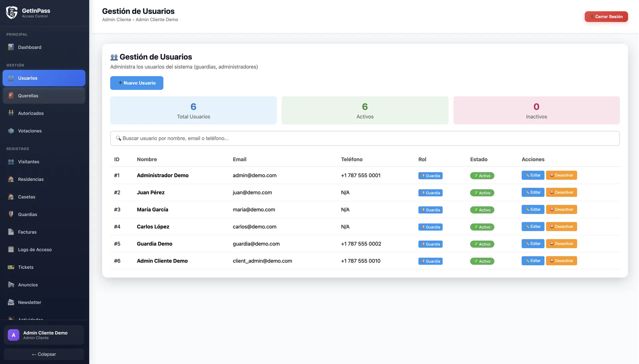Click email client_admin@demo.com
The height and width of the screenshot is (364, 639).
pyautogui.click(x=262, y=261)
